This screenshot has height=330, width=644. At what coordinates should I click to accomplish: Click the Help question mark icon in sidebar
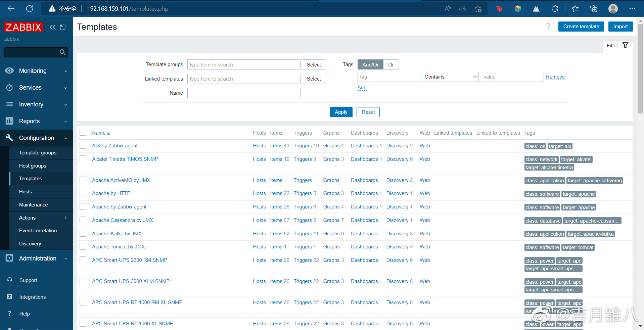[9, 314]
